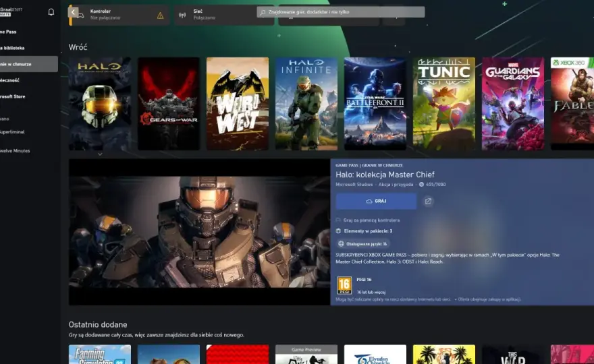Click the Wróć section heading
Screen dimensions: 594x364
point(78,47)
